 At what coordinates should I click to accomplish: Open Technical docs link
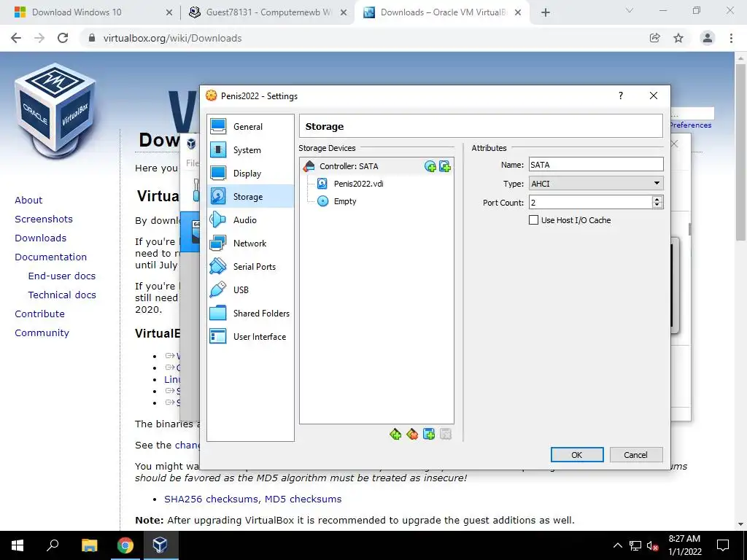[62, 295]
